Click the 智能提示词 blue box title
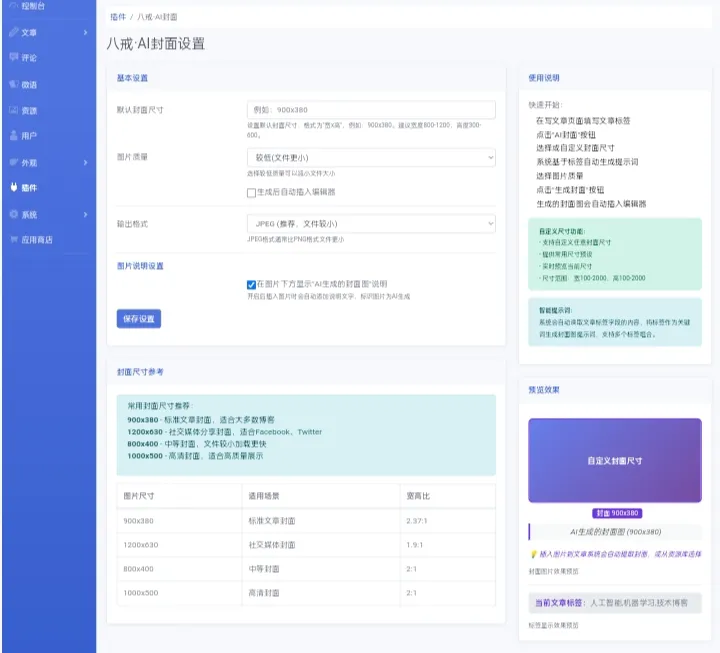This screenshot has width=720, height=653. tap(556, 310)
